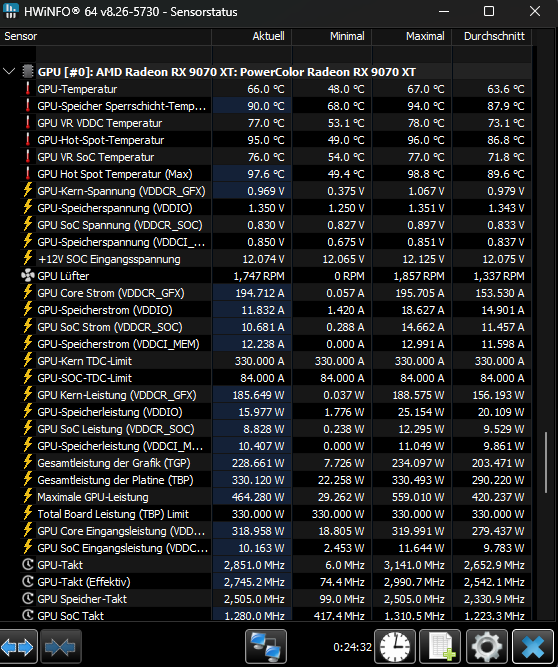This screenshot has width=558, height=667.
Task: Minimize the HWiNFO Sensorstatus window
Action: 444,11
